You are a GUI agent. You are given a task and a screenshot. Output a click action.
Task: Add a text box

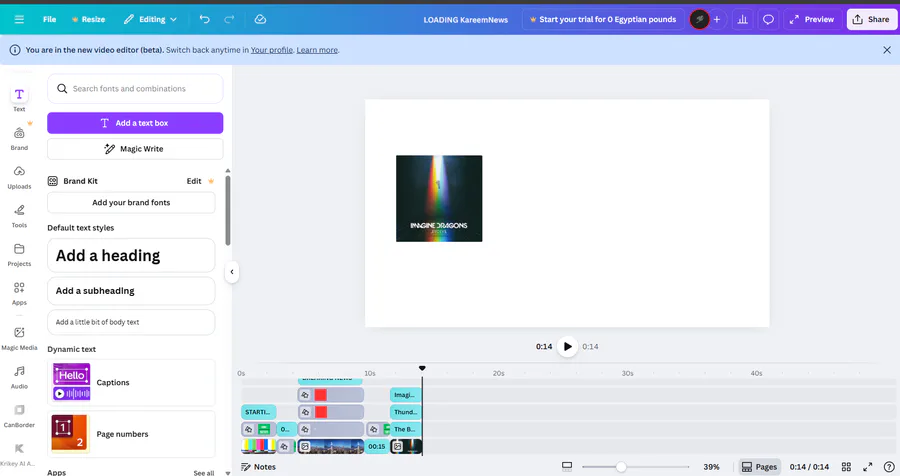coord(135,123)
